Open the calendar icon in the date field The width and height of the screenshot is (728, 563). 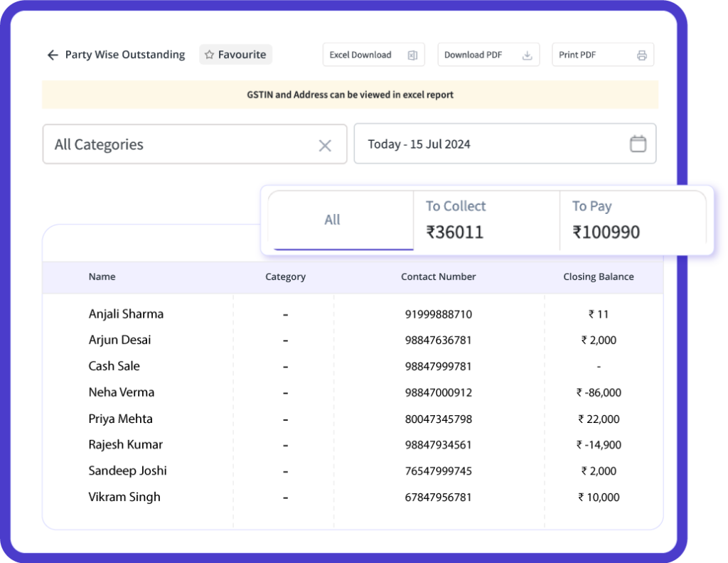[637, 143]
